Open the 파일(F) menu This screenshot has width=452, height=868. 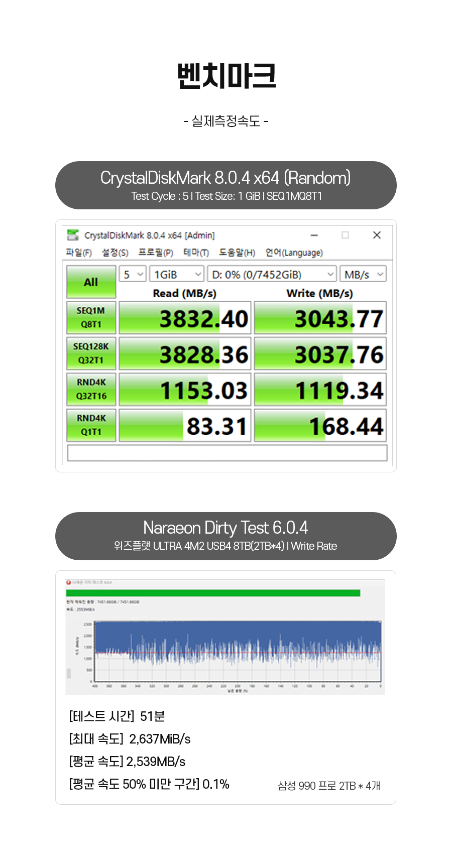pyautogui.click(x=79, y=253)
